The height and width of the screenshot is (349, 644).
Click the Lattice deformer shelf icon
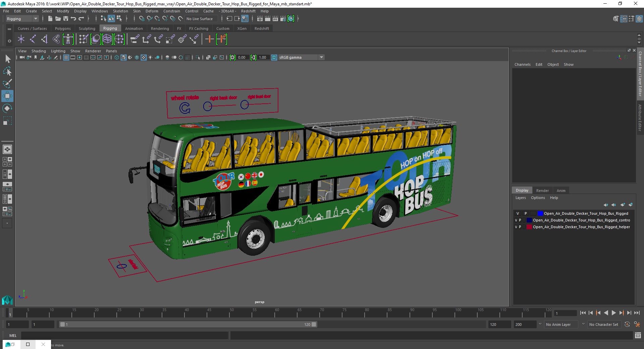tap(107, 39)
